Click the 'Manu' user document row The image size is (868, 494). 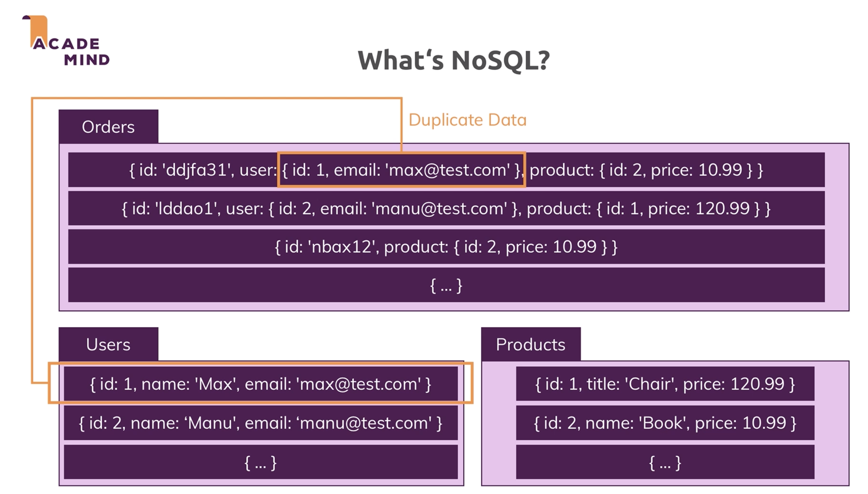[x=260, y=423]
